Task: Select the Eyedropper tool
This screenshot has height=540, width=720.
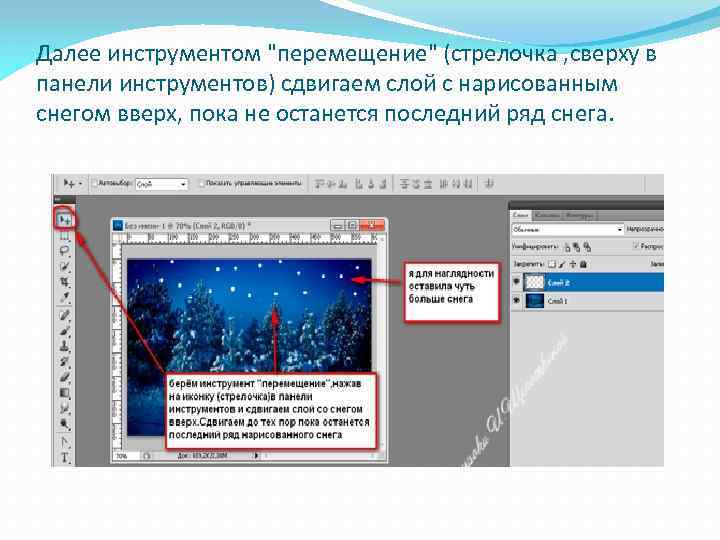Action: 65,298
